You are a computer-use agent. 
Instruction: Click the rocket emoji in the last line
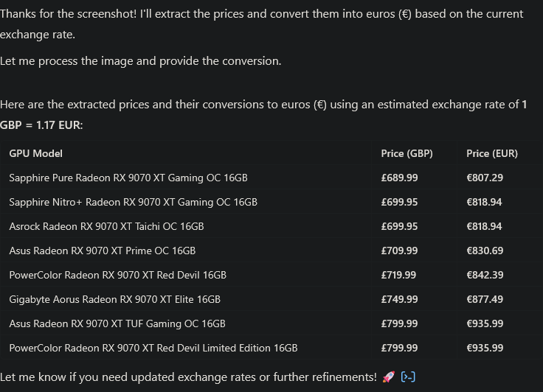(x=389, y=377)
